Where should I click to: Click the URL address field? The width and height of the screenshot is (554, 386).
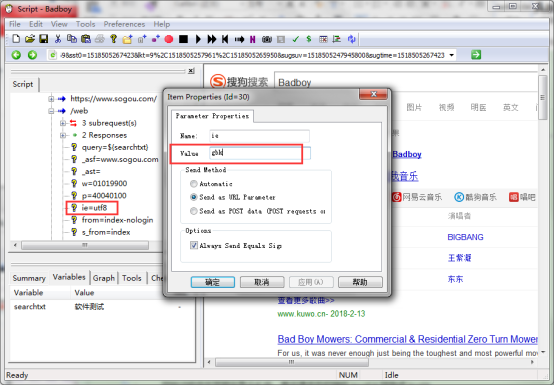252,55
